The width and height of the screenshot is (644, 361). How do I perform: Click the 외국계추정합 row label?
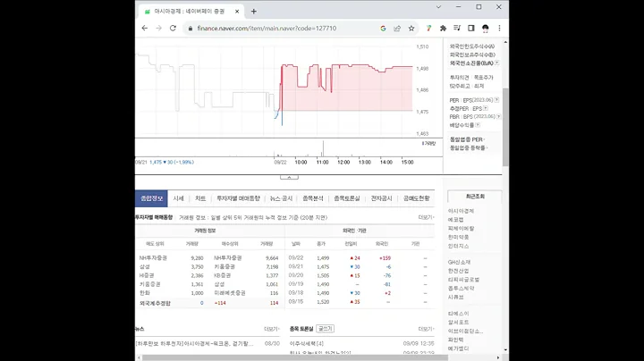click(x=155, y=303)
